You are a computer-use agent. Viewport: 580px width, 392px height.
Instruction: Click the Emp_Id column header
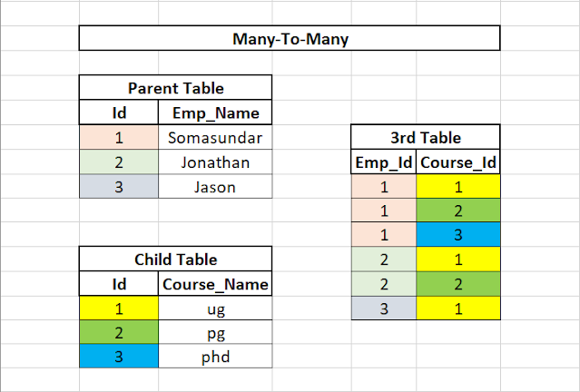point(384,162)
